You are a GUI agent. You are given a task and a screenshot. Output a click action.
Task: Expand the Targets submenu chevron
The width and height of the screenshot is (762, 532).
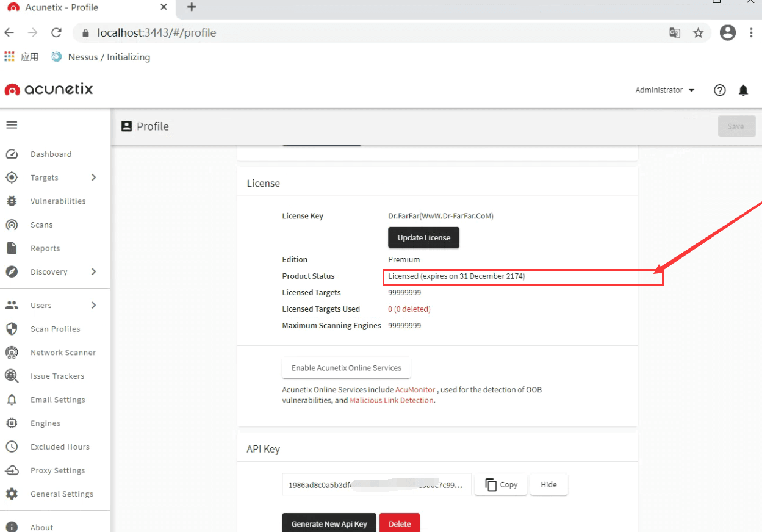(94, 178)
